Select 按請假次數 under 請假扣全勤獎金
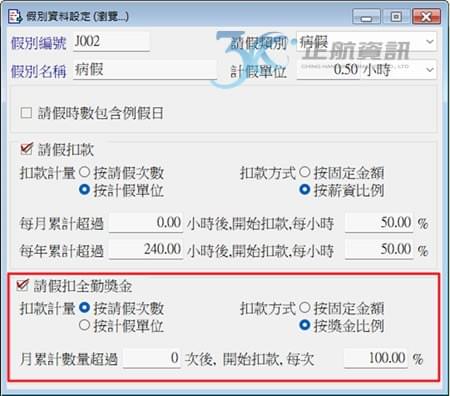Image resolution: width=450 pixels, height=396 pixels. [84, 307]
